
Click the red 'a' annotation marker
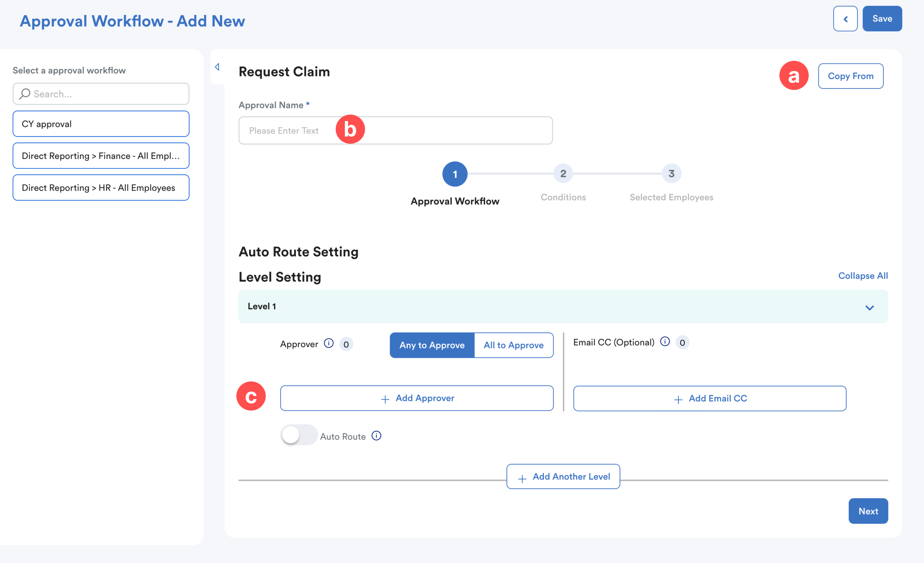[x=793, y=76]
